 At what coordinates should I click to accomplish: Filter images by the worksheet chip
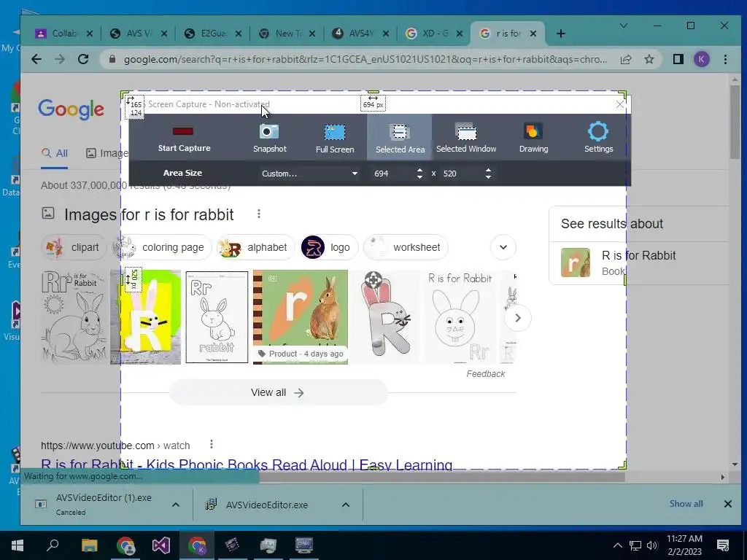pos(406,248)
